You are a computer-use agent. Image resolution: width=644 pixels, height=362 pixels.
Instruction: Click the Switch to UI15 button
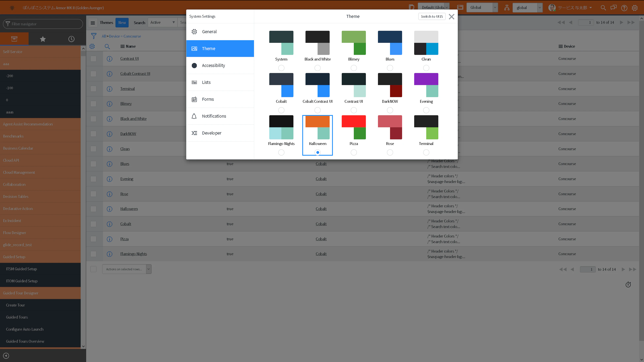pos(432,16)
